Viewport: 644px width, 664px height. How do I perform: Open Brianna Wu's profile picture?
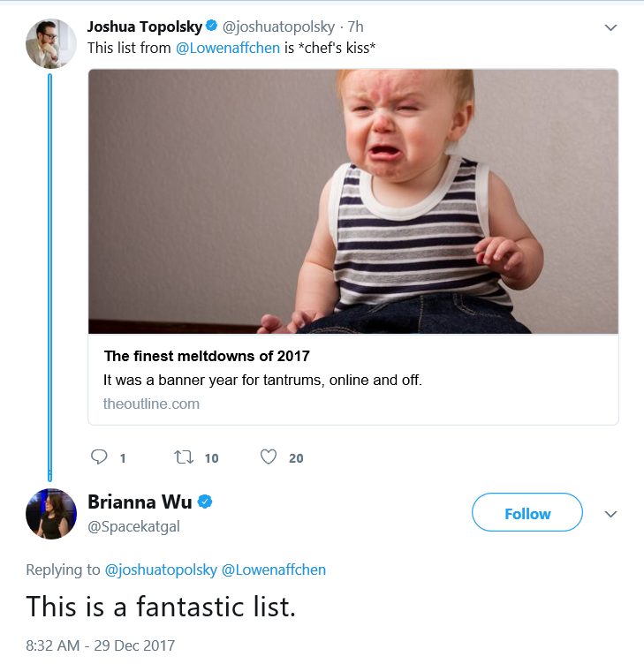point(51,514)
